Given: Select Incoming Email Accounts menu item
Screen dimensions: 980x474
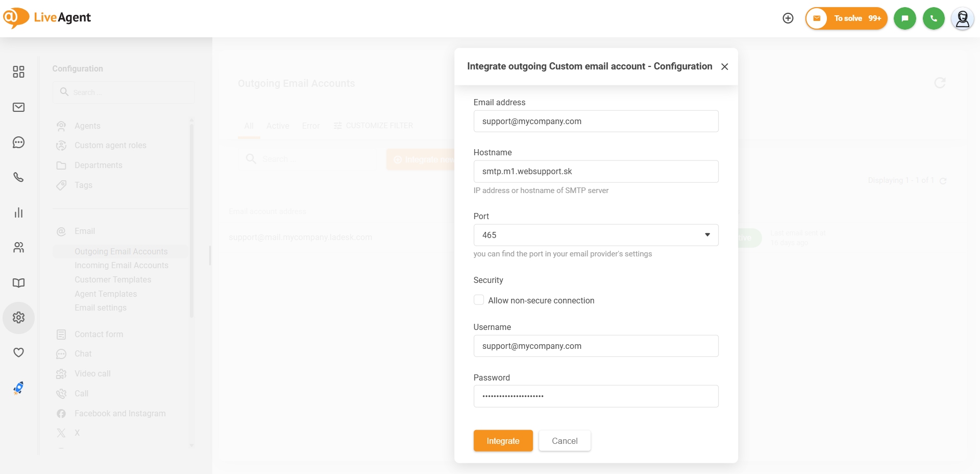Looking at the screenshot, I should 121,266.
